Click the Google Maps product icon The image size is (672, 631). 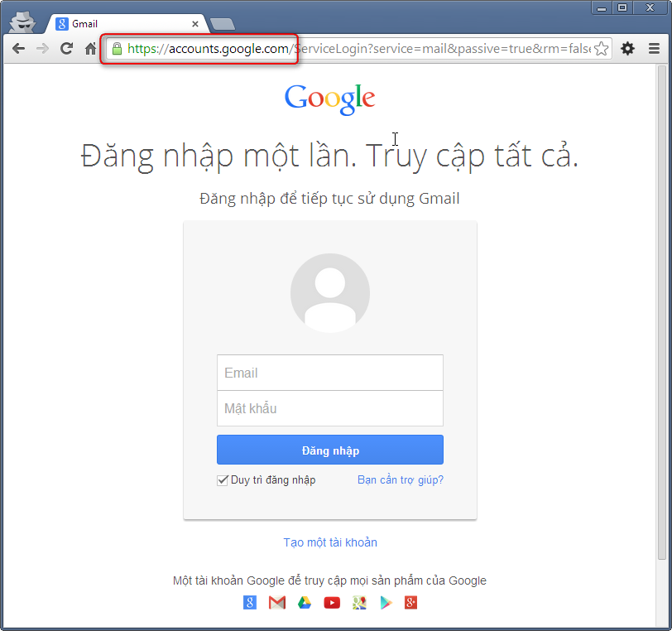(359, 603)
